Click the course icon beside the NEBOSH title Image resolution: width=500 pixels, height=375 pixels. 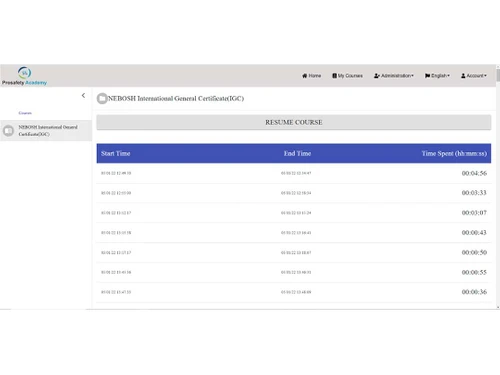[102, 98]
